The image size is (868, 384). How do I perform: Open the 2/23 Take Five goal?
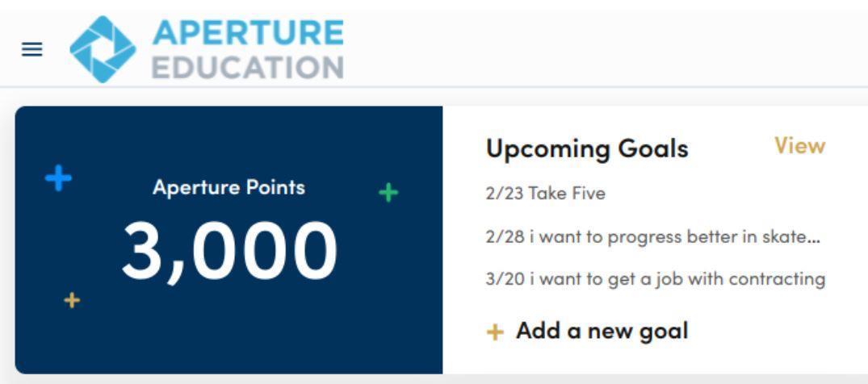tap(546, 194)
